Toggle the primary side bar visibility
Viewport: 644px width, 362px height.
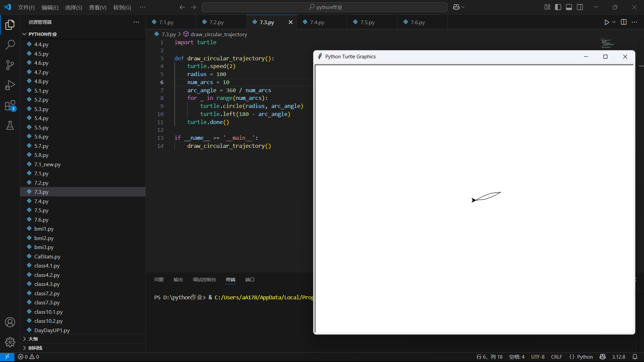[558, 7]
